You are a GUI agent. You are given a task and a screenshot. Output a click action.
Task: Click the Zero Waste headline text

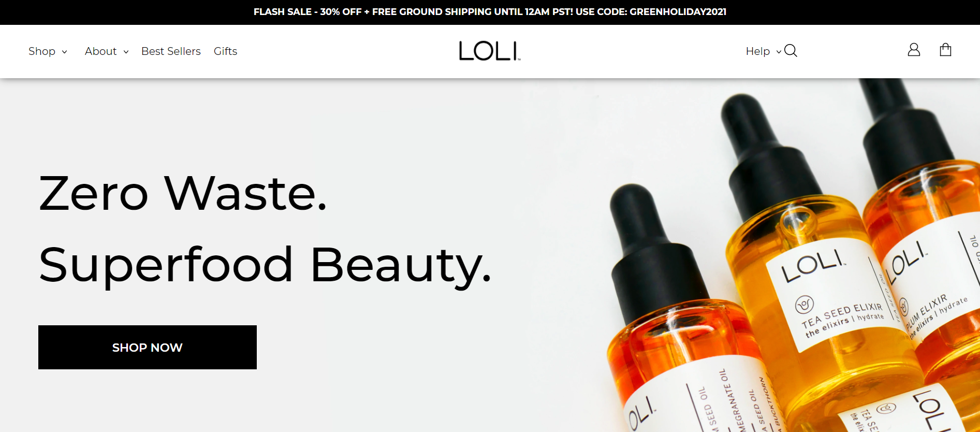click(x=183, y=193)
